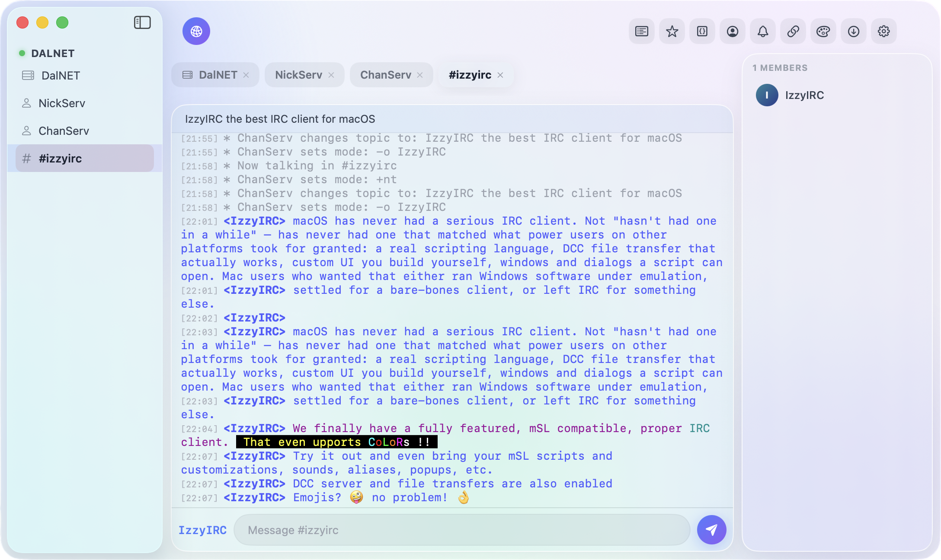Send message with paper plane button
941x560 pixels.
712,530
